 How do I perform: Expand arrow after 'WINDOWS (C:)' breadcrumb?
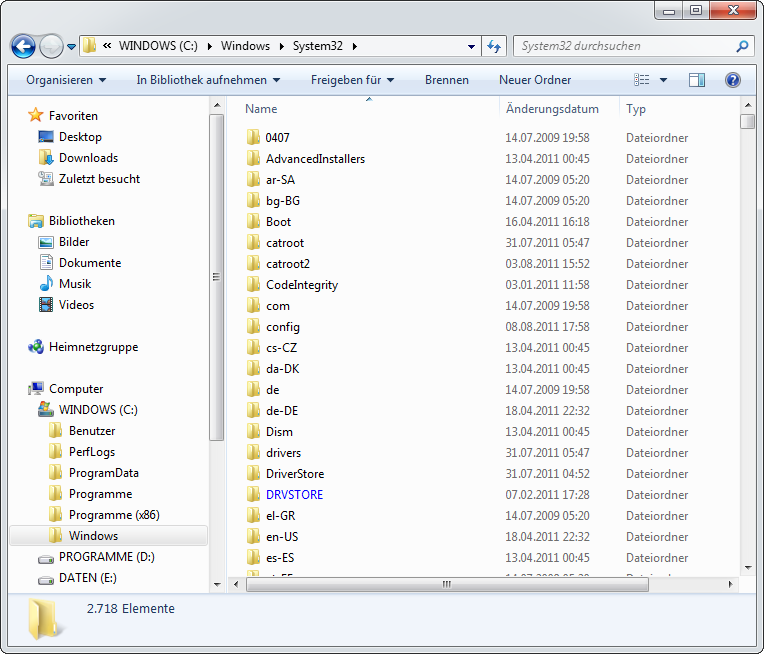click(210, 46)
